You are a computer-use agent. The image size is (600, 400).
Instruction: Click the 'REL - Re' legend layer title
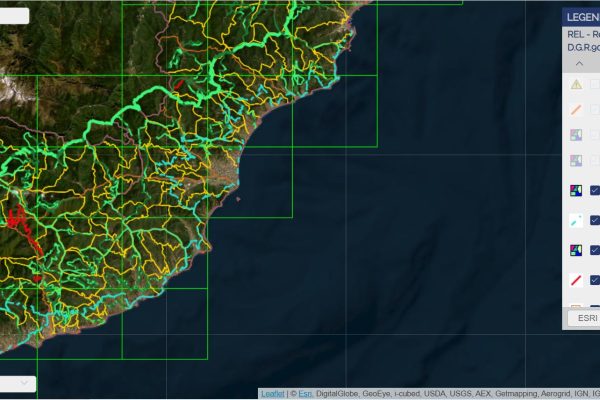[584, 34]
